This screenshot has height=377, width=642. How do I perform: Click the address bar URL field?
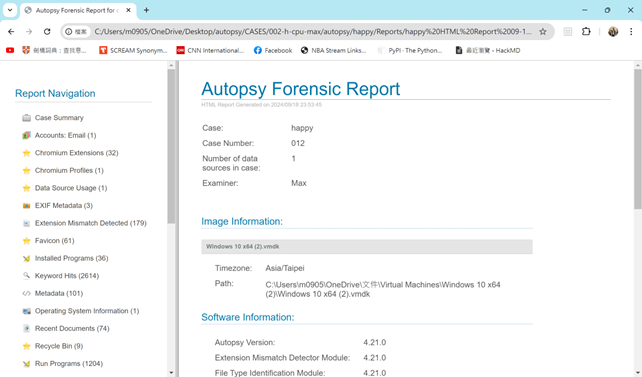pos(313,32)
